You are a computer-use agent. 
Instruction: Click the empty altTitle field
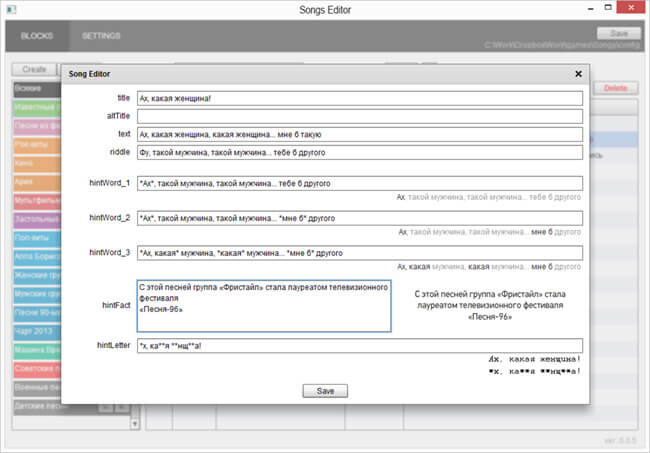(359, 116)
